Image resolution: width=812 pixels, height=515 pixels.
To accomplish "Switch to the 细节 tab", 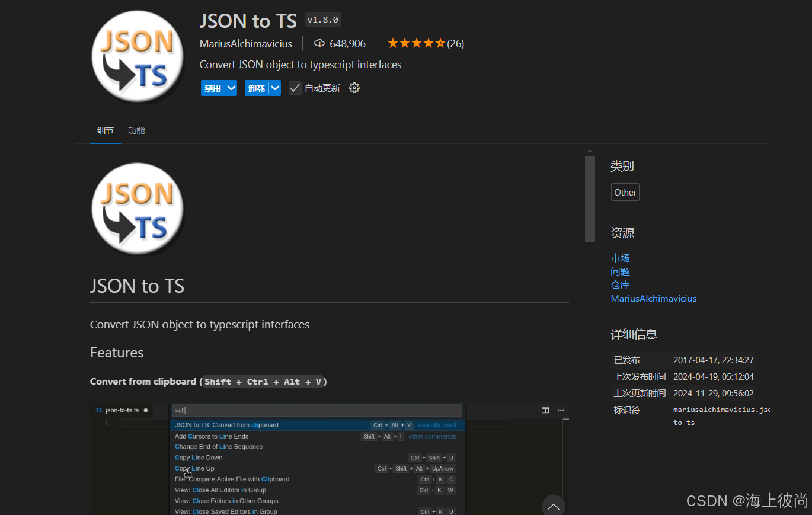I will click(x=106, y=130).
